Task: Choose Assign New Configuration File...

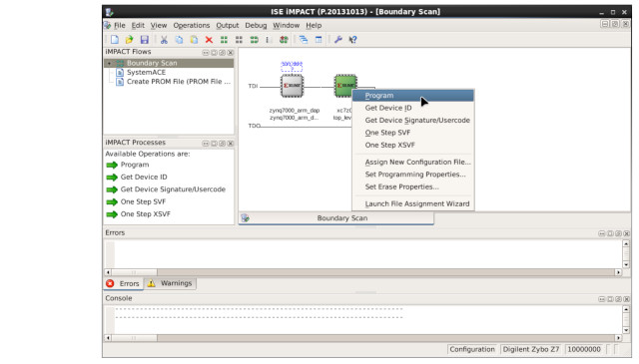Action: (x=412, y=162)
